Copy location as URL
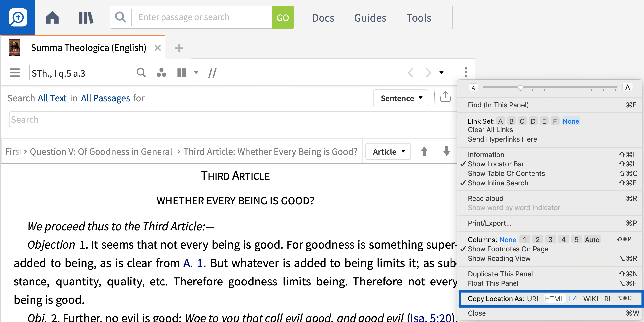 click(x=534, y=299)
